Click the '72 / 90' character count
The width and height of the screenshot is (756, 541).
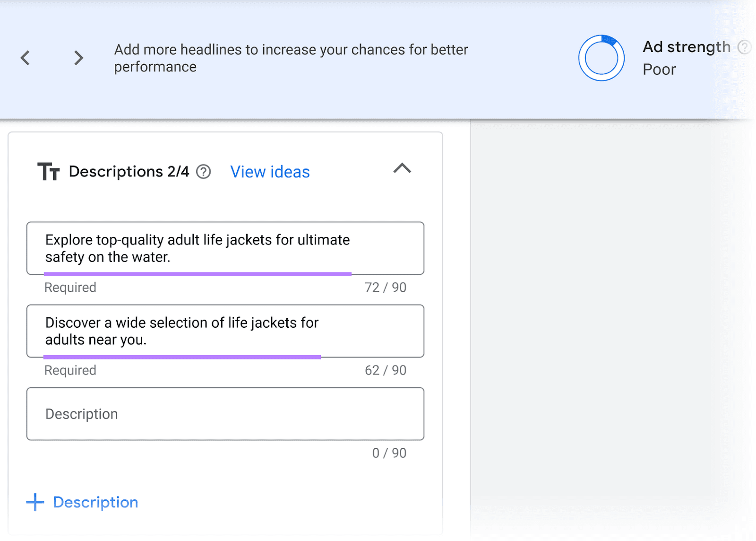(386, 288)
